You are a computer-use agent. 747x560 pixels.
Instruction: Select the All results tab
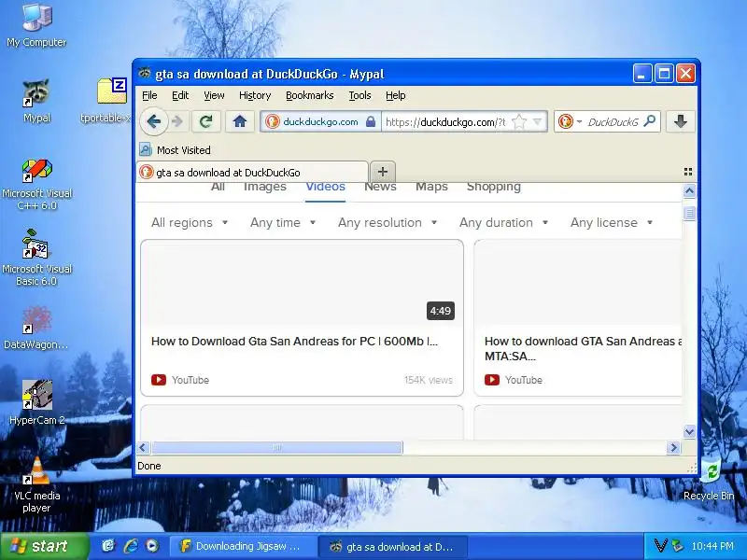coord(218,188)
